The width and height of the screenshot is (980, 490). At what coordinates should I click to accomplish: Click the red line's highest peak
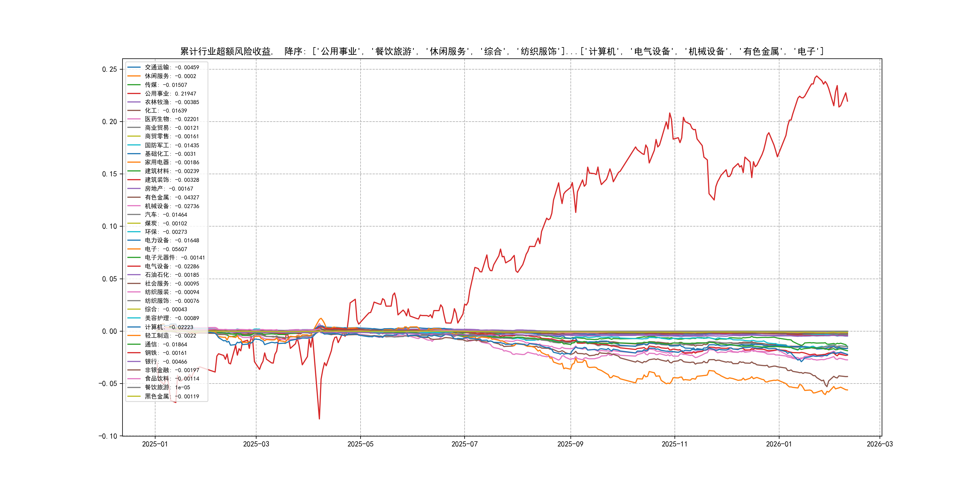click(x=816, y=76)
